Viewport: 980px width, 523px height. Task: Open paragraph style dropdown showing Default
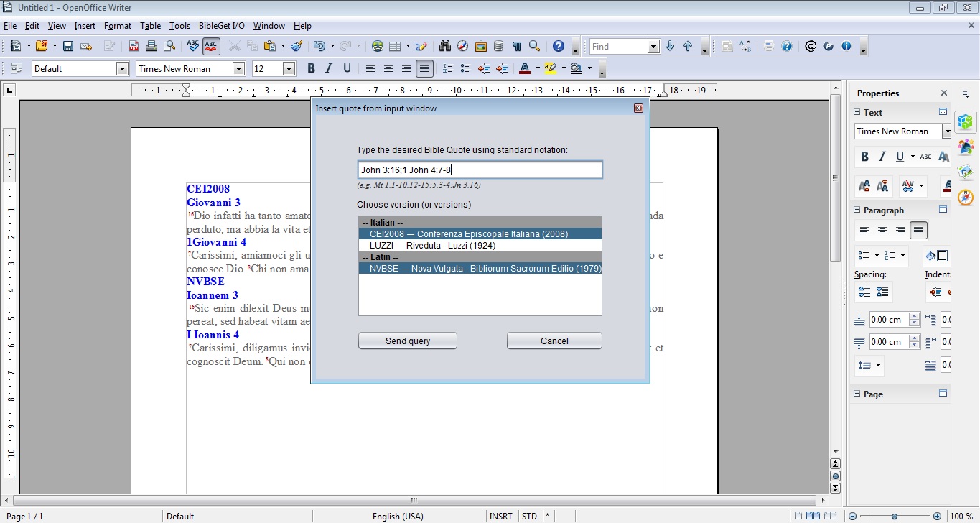coord(122,68)
